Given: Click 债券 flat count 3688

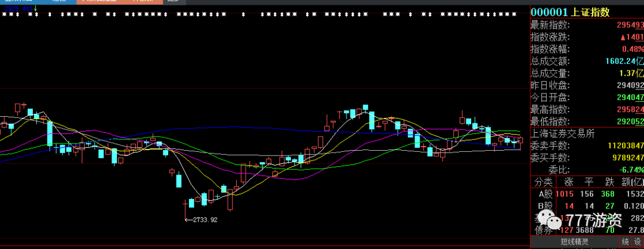Looking at the screenshot, I should (586, 230).
